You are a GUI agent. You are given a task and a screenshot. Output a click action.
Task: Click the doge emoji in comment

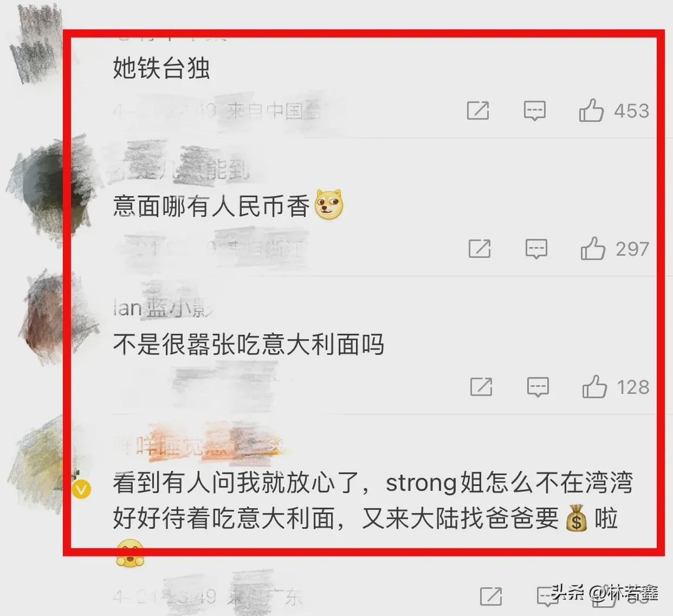pos(329,205)
